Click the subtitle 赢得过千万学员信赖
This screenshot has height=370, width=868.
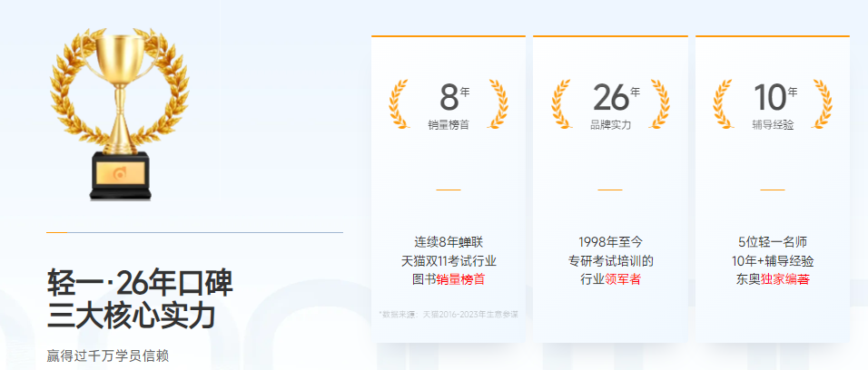108,355
